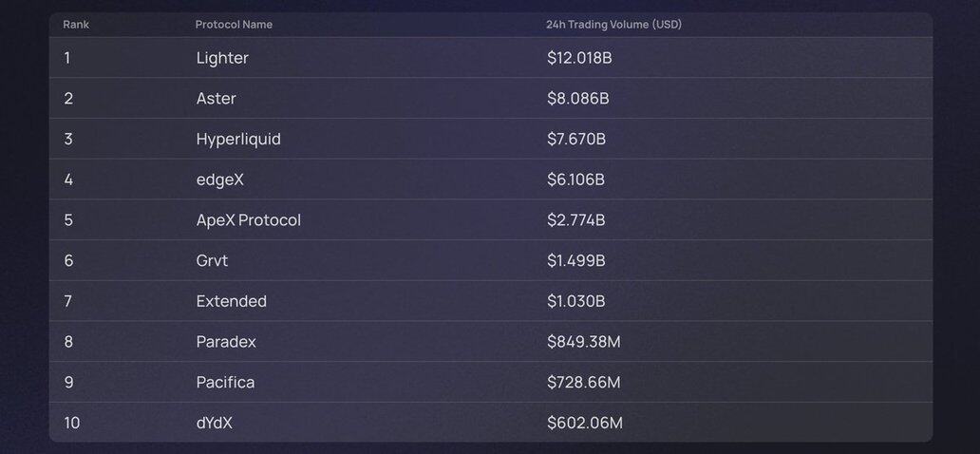980x454 pixels.
Task: Select the Paradex protocol entry
Action: pyautogui.click(x=226, y=342)
